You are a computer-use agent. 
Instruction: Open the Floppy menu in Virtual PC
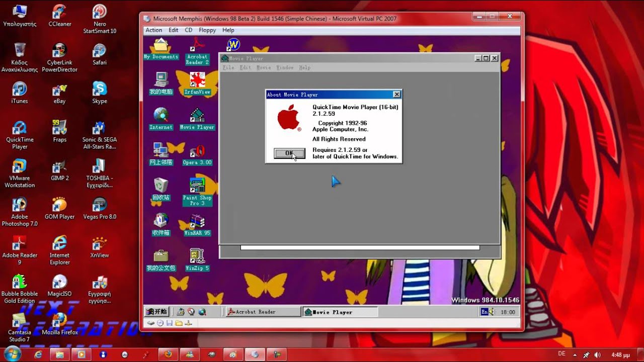click(x=207, y=30)
